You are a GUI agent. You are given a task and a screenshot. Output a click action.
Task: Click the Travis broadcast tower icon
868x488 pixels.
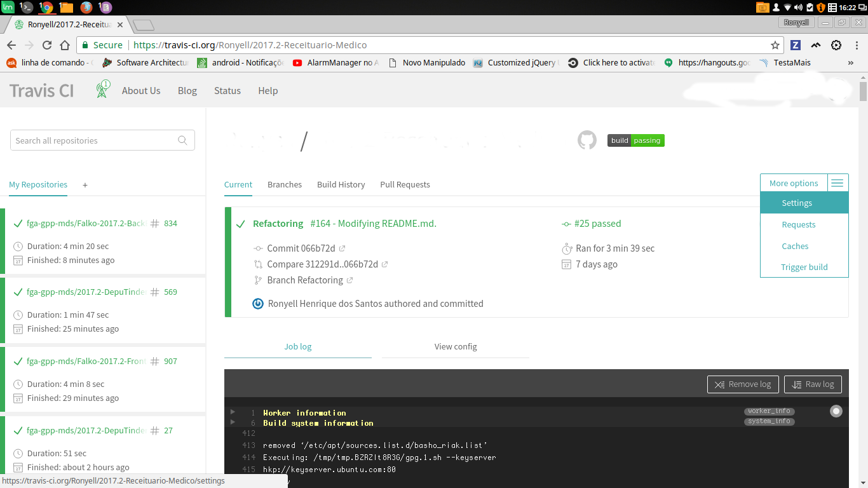click(x=102, y=90)
